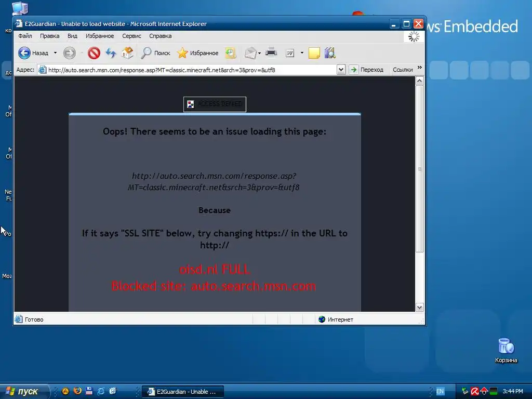Stop page loading with the red Stop icon
532x399 pixels.
pyautogui.click(x=94, y=53)
